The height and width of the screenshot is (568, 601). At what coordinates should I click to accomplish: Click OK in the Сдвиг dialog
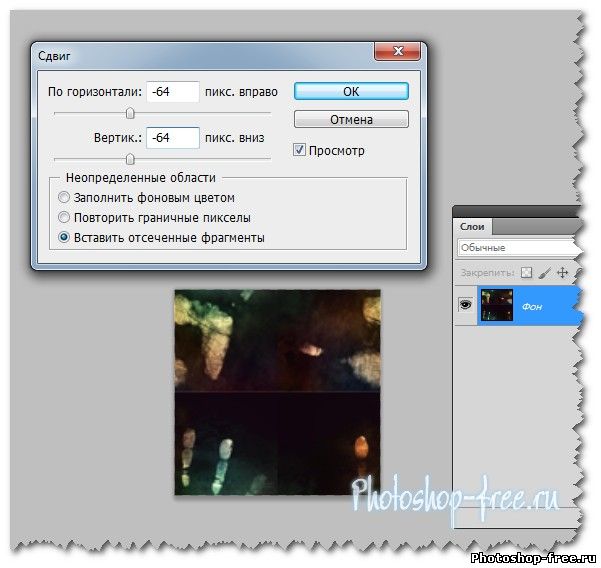click(x=350, y=91)
